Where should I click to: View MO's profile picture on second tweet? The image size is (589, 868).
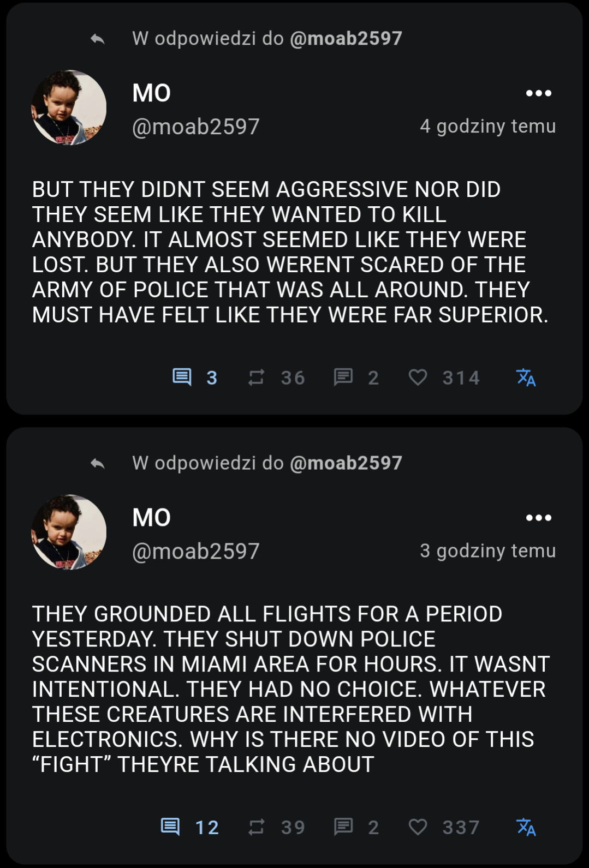tap(69, 532)
